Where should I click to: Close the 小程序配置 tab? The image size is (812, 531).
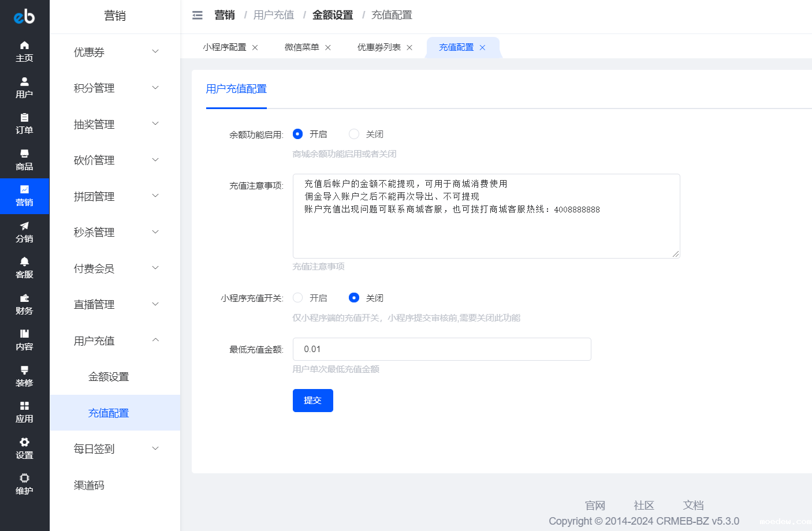255,48
